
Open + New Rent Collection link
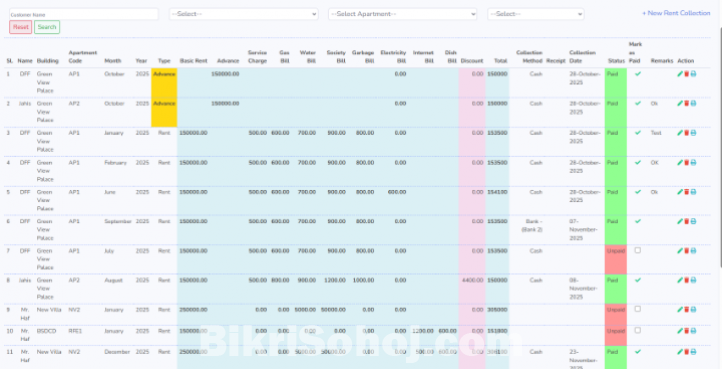[x=676, y=13]
